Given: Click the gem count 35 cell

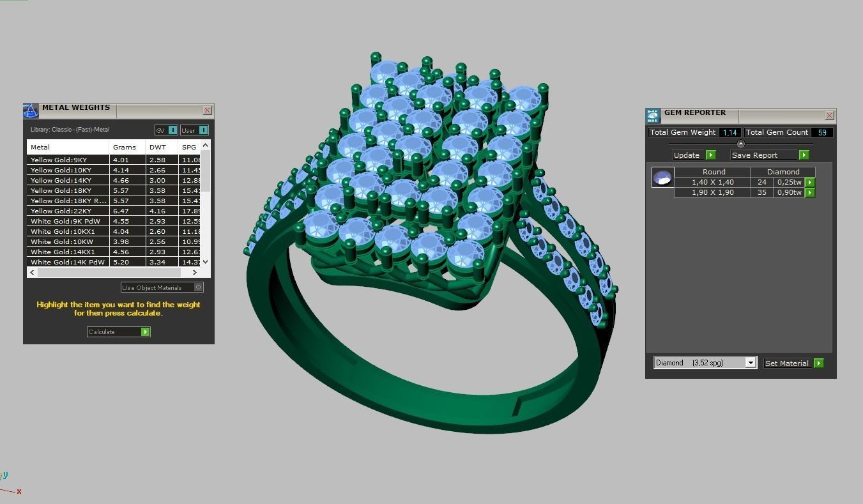Looking at the screenshot, I should (x=761, y=192).
